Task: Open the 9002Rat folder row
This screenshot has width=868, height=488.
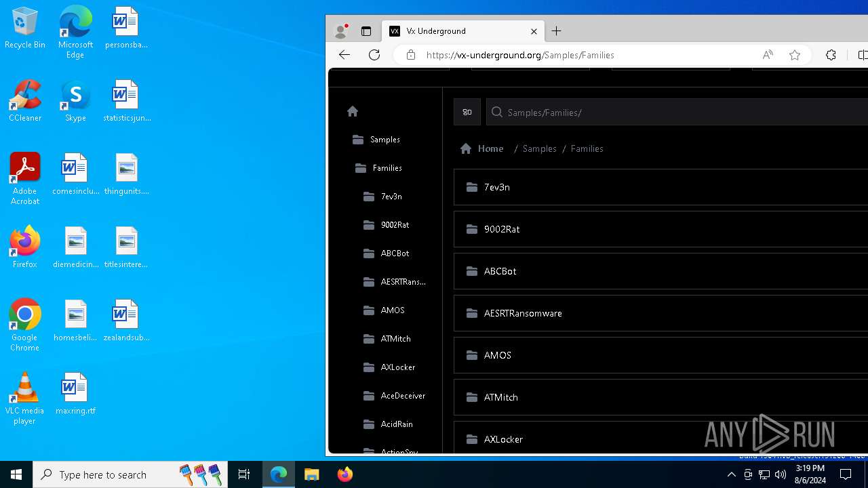Action: point(660,229)
